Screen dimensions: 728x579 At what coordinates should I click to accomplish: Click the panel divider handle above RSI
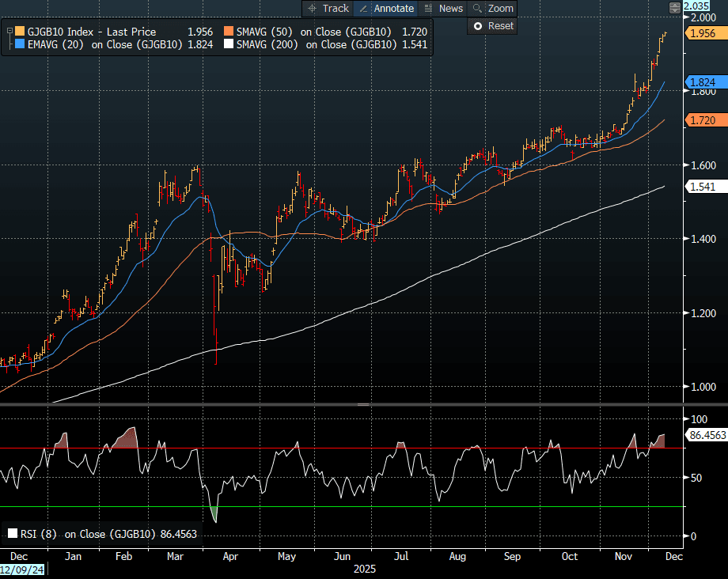click(x=363, y=404)
